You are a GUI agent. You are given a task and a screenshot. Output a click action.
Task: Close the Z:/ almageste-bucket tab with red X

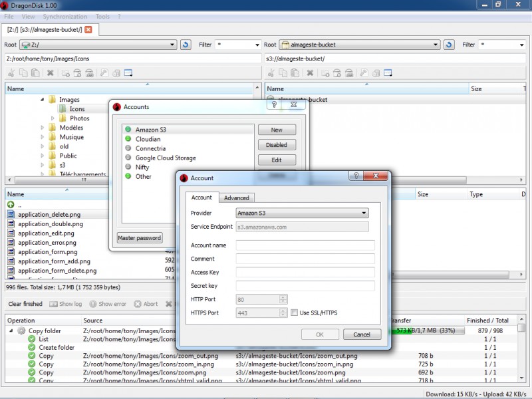tap(88, 29)
